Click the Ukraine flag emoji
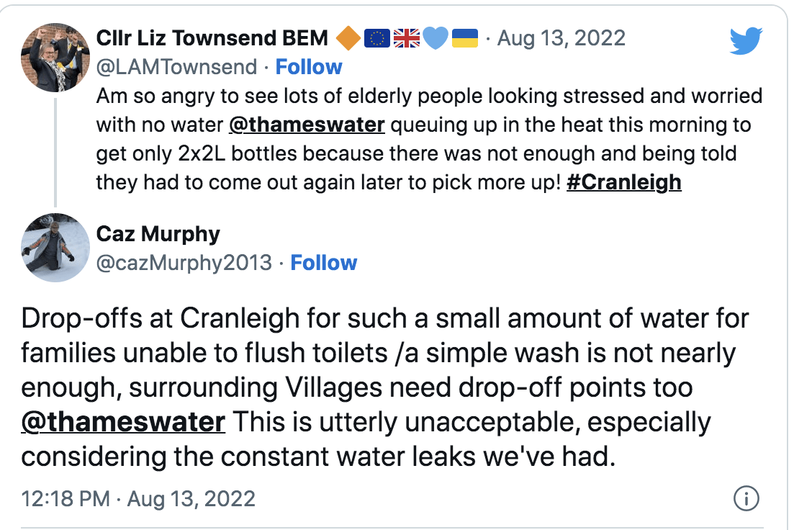The image size is (812, 530). 465,38
